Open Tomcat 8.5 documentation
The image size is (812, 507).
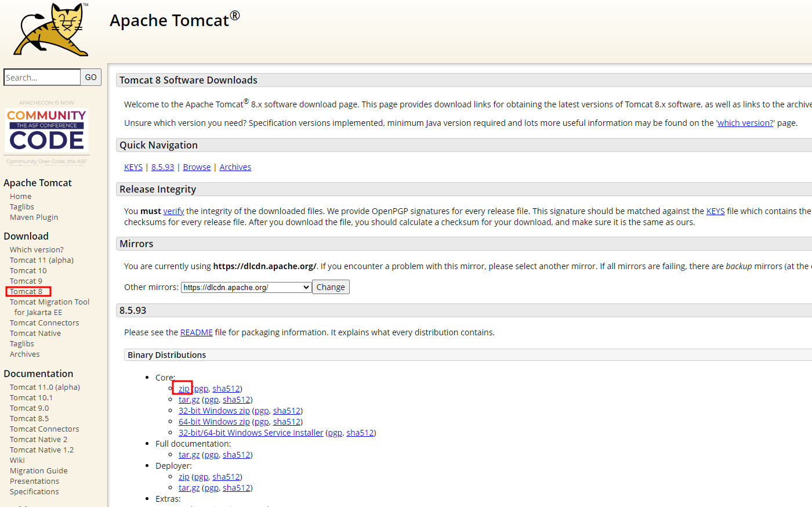(x=29, y=419)
